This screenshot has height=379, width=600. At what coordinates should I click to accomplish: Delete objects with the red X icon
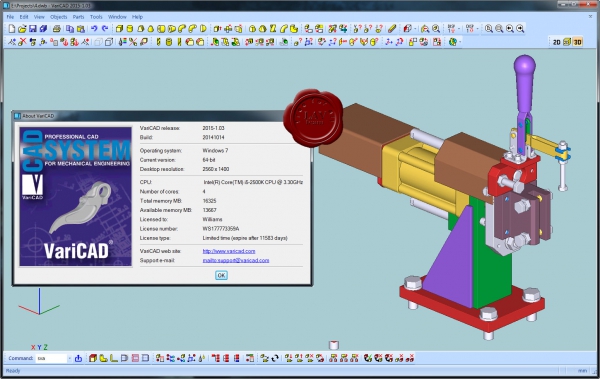(22, 42)
